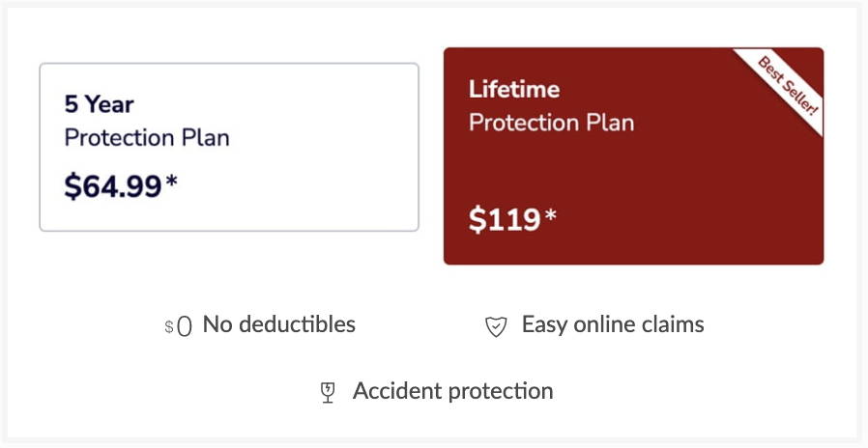Screen dimensions: 868x448
Task: Click Protection Plan text under 5 Year
Action: (x=147, y=138)
